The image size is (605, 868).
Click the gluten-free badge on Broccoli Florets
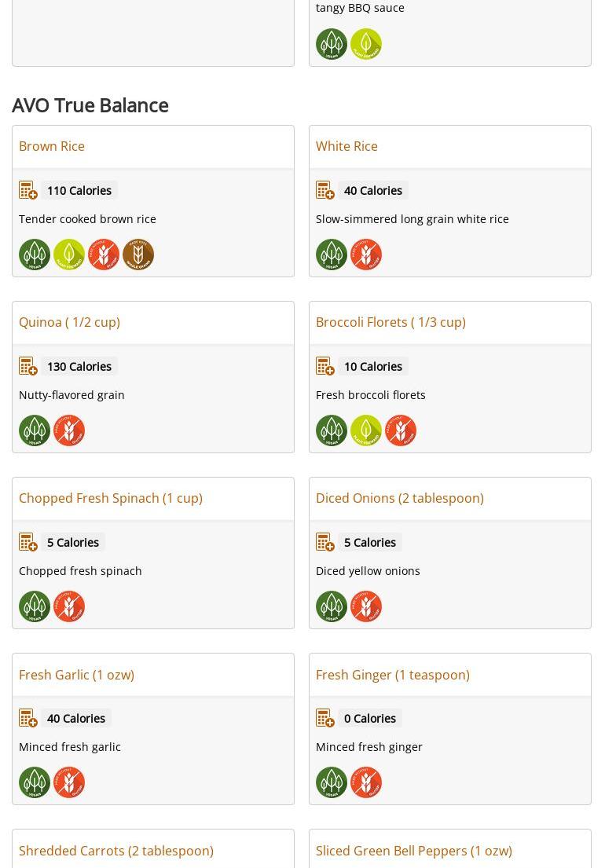pos(401,430)
